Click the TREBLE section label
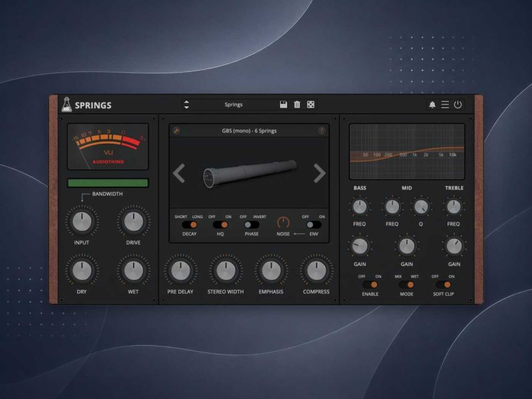The image size is (532, 399). point(454,188)
